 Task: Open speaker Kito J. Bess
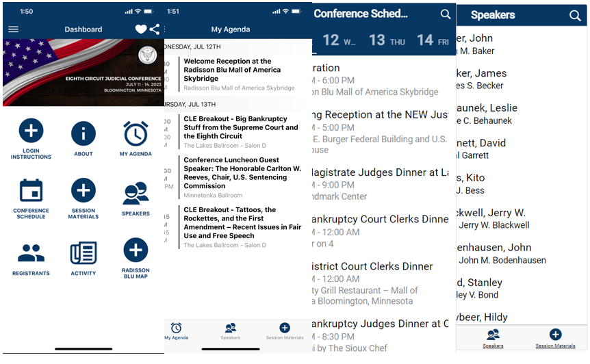pos(522,184)
